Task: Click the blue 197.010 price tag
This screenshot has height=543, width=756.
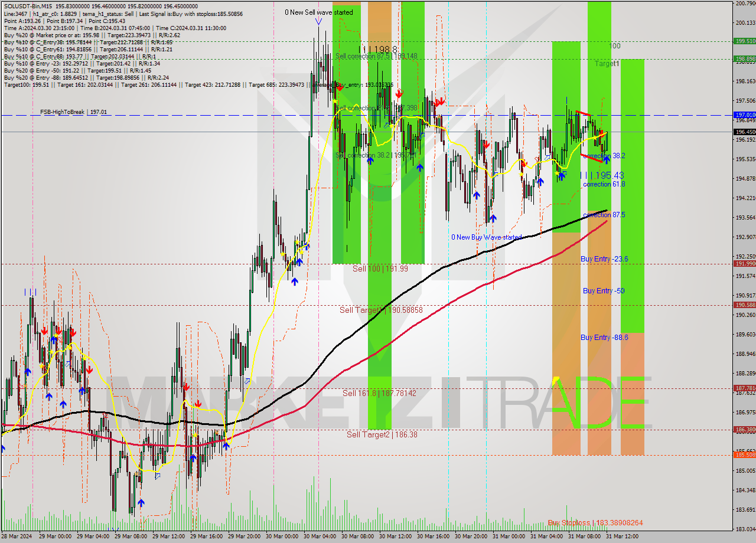Action: click(745, 115)
